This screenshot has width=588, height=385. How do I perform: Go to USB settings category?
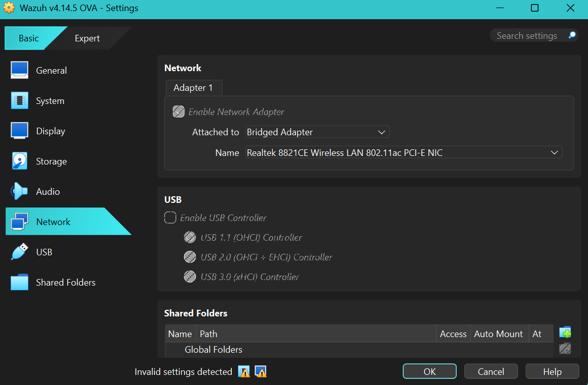click(x=44, y=252)
